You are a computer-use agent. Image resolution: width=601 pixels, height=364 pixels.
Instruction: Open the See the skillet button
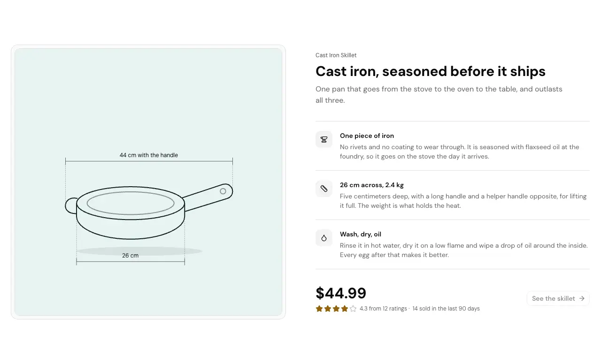[558, 298]
